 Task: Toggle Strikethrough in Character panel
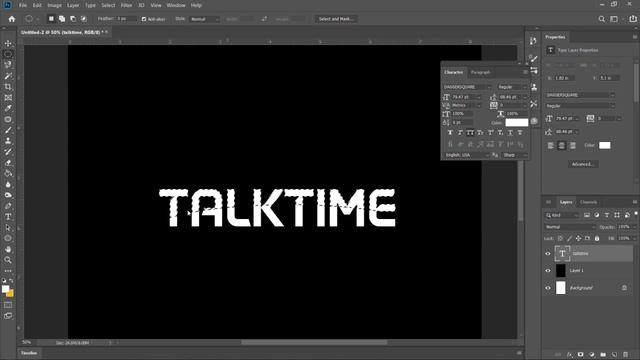520,133
